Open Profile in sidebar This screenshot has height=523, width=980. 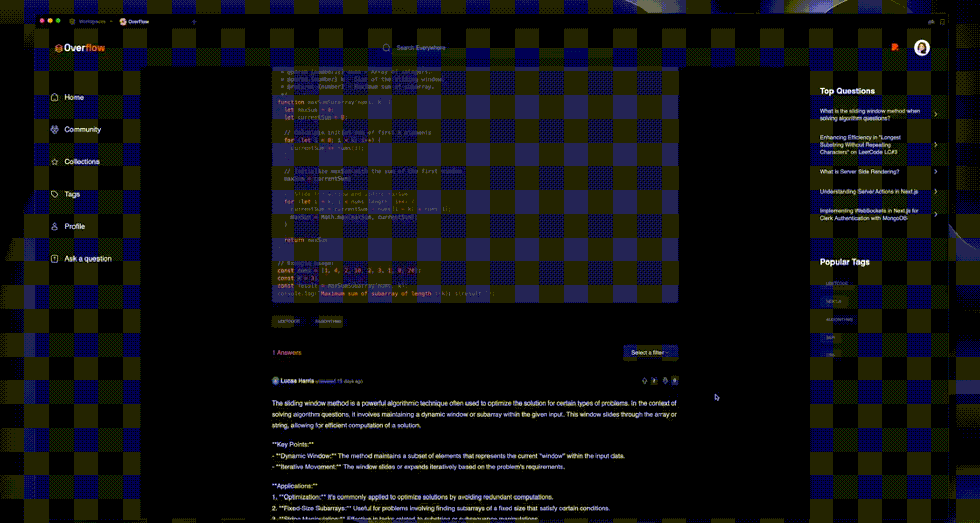tap(75, 226)
